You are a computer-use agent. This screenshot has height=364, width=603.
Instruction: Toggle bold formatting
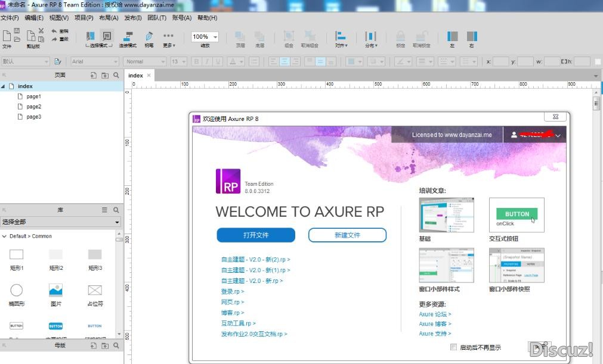(196, 61)
